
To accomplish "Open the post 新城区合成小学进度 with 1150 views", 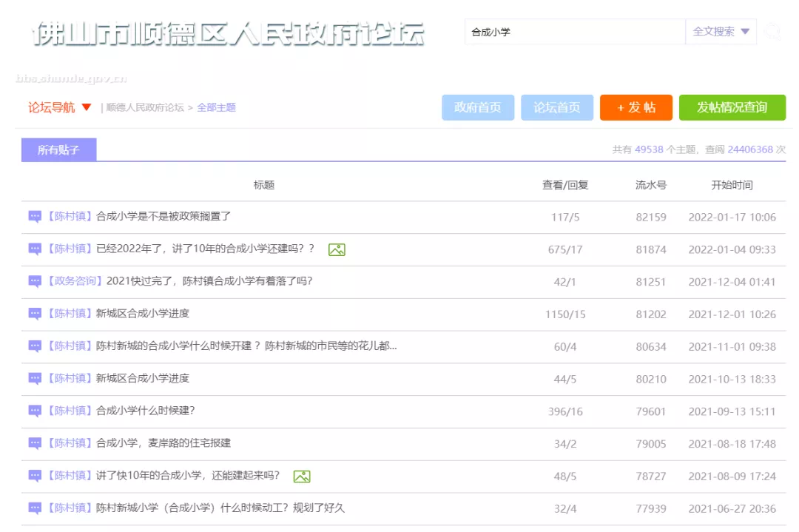I will pyautogui.click(x=143, y=314).
